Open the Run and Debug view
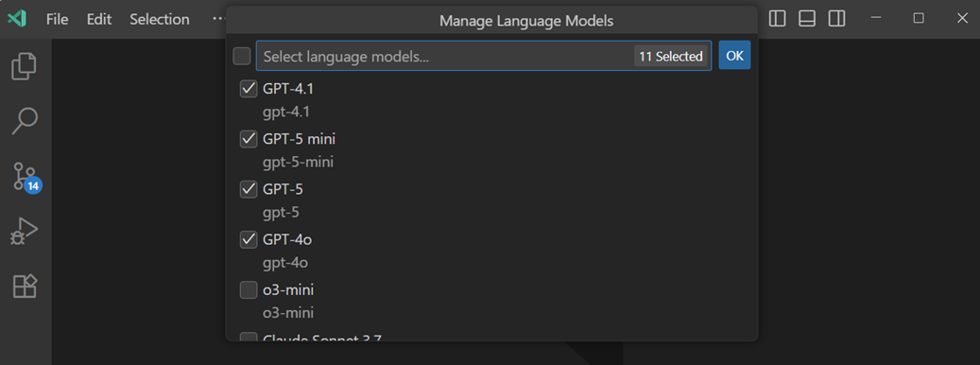Image resolution: width=980 pixels, height=365 pixels. click(x=25, y=231)
